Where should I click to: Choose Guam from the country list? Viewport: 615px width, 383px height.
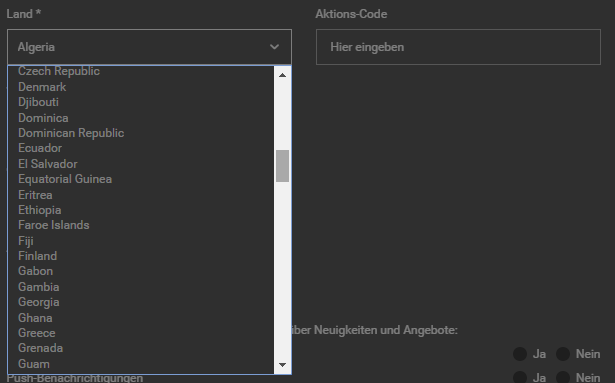pyautogui.click(x=141, y=364)
